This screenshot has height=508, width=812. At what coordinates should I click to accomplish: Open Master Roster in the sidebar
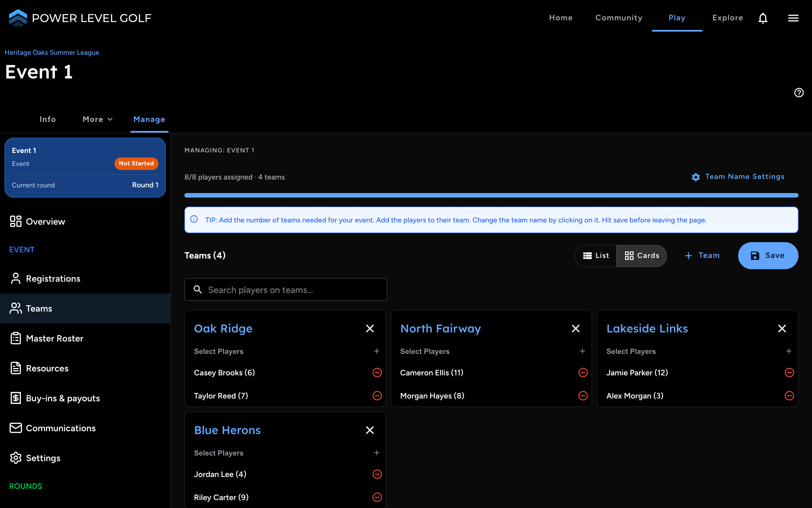[x=85, y=338]
